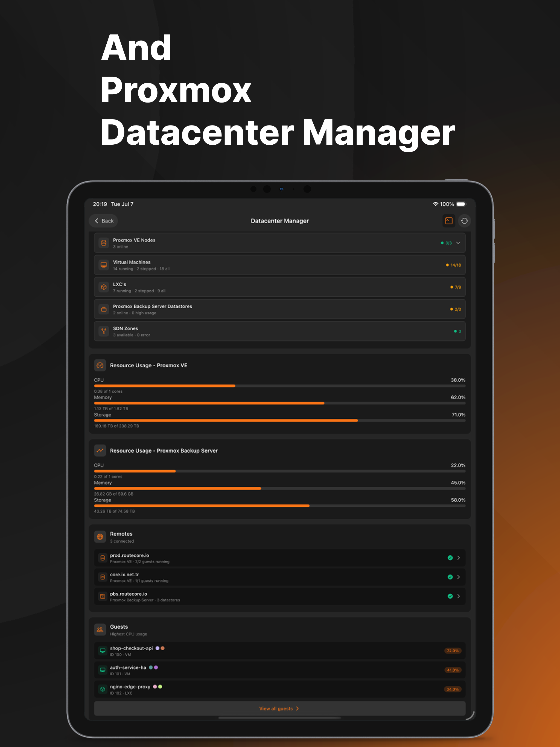Click the 34.0% CPU badge

point(453,689)
